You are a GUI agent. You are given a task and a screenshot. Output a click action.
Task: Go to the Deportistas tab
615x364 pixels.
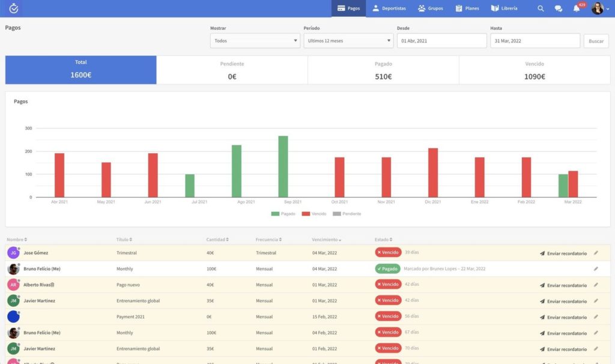coord(389,8)
